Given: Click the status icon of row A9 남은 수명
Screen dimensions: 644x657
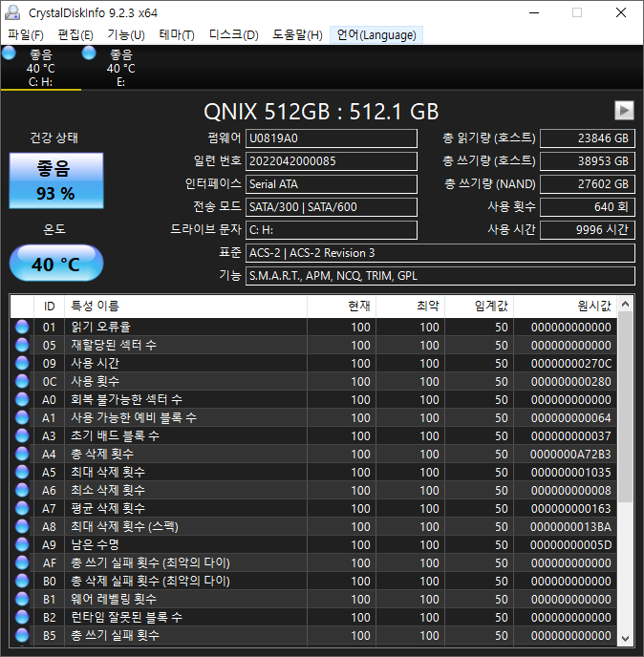Looking at the screenshot, I should [22, 544].
